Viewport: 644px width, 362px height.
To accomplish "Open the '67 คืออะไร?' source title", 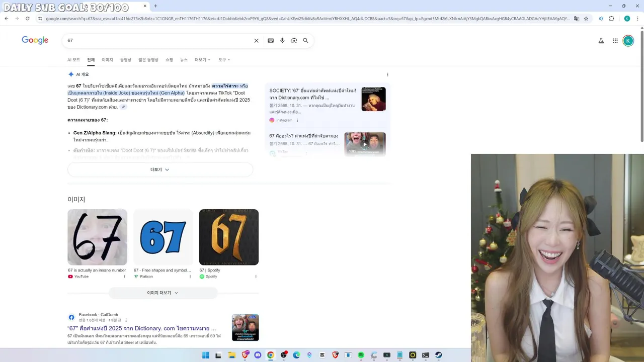I will pyautogui.click(x=304, y=136).
